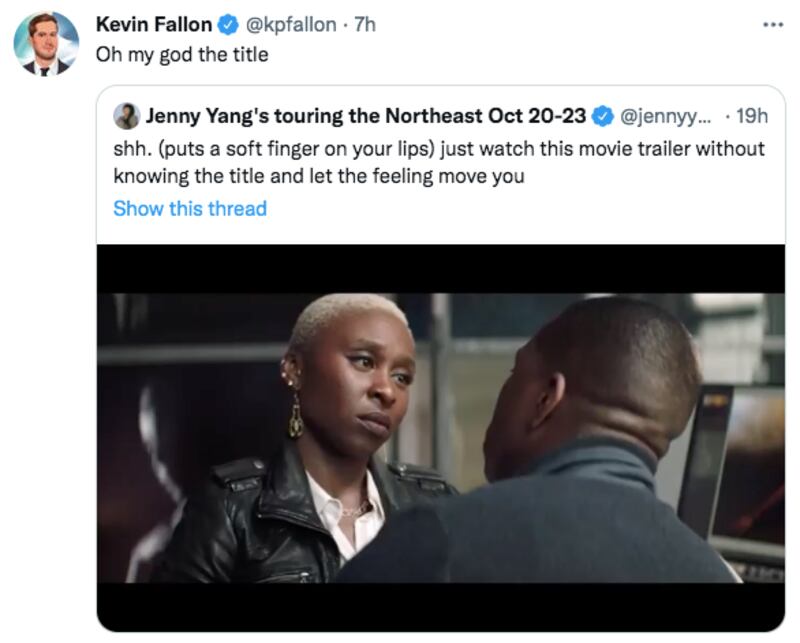Expand with "Show this thread" link
Image resolution: width=800 pixels, height=643 pixels.
coord(190,208)
